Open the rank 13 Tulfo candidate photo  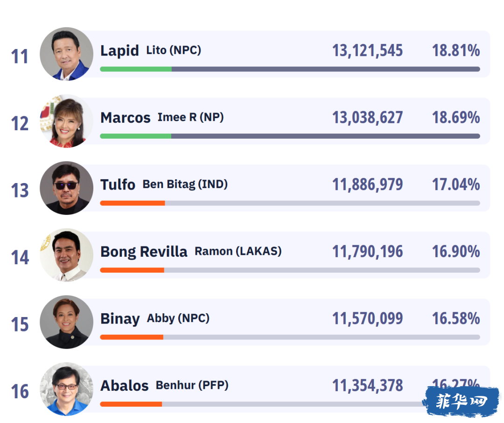point(67,188)
